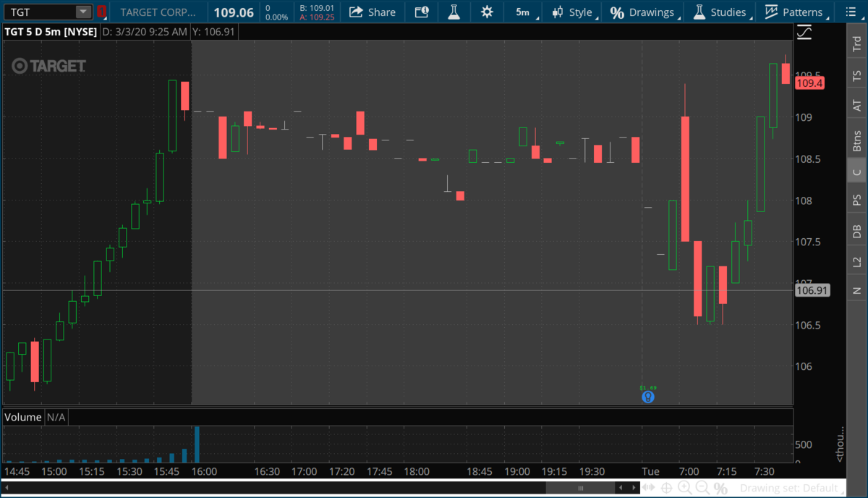Open the Patterns dropdown menu
The image size is (868, 498).
tap(794, 12)
